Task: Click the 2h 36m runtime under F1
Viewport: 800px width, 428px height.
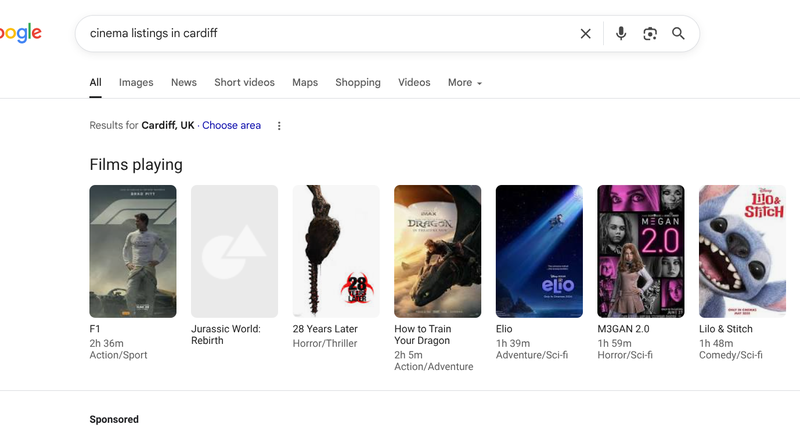Action: pos(106,344)
